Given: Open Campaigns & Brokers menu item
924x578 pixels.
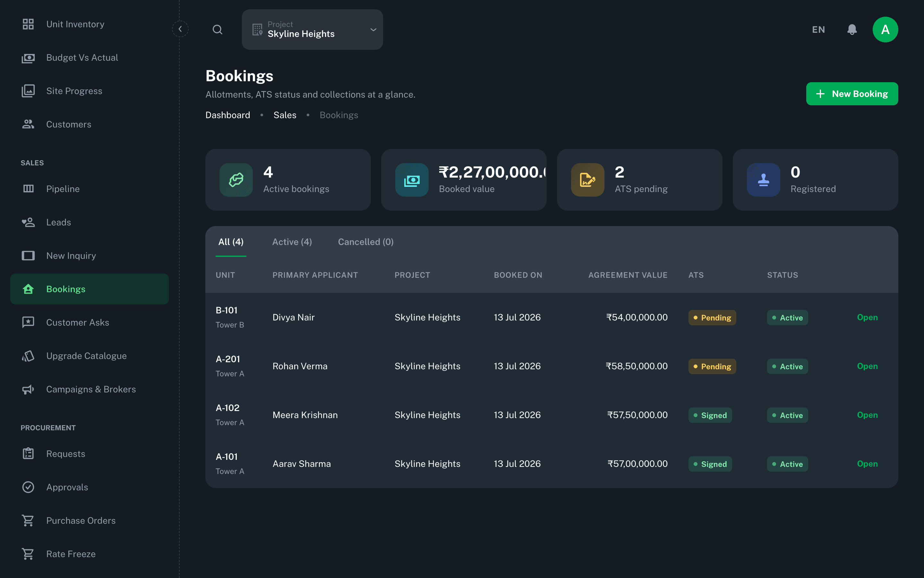Looking at the screenshot, I should click(89, 389).
